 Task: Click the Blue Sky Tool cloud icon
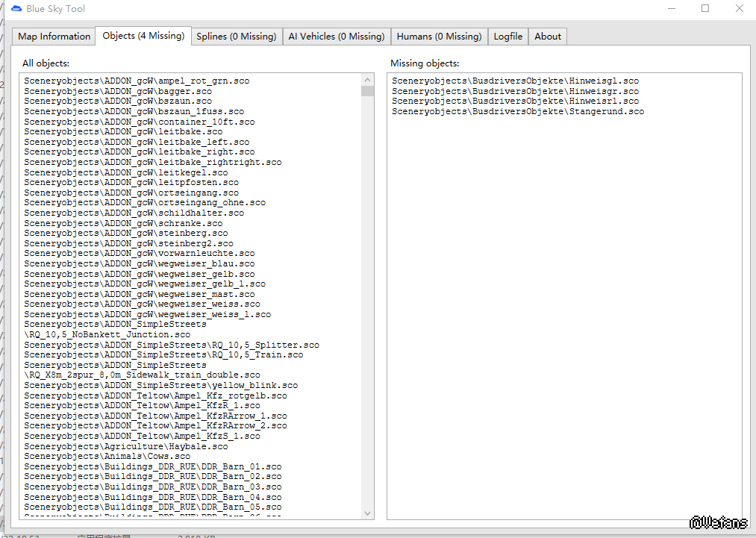click(16, 9)
